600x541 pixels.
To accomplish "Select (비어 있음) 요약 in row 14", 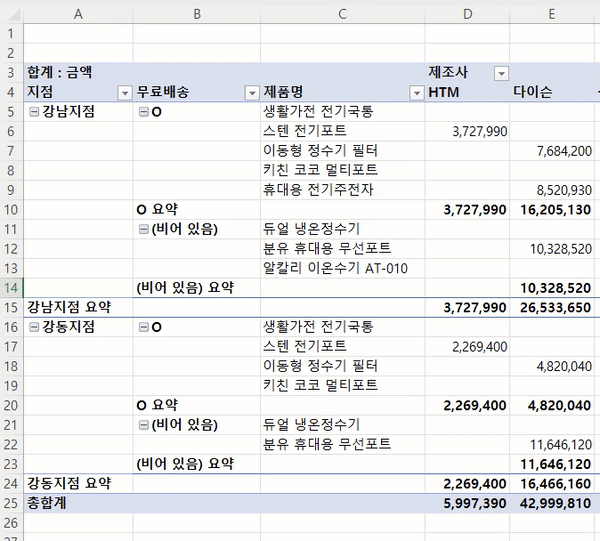I will tap(197, 288).
